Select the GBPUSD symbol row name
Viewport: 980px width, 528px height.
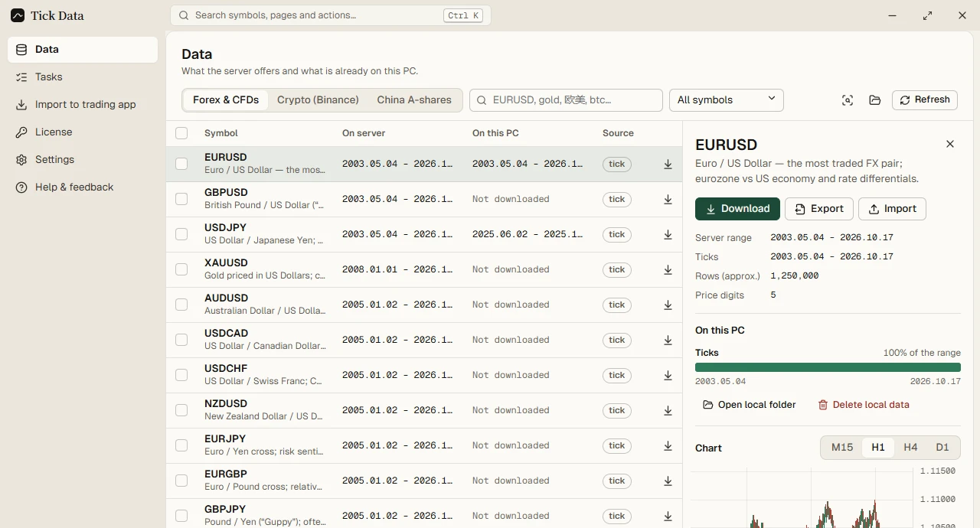226,193
